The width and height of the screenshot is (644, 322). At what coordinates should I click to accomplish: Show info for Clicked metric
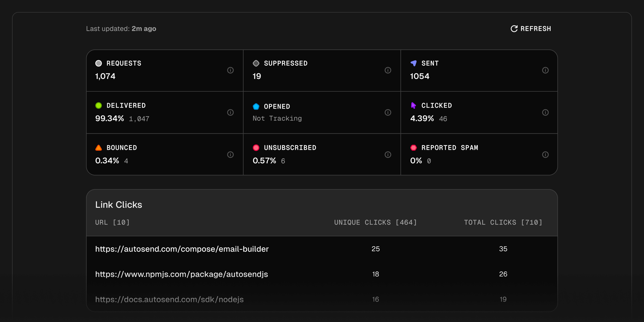click(545, 112)
